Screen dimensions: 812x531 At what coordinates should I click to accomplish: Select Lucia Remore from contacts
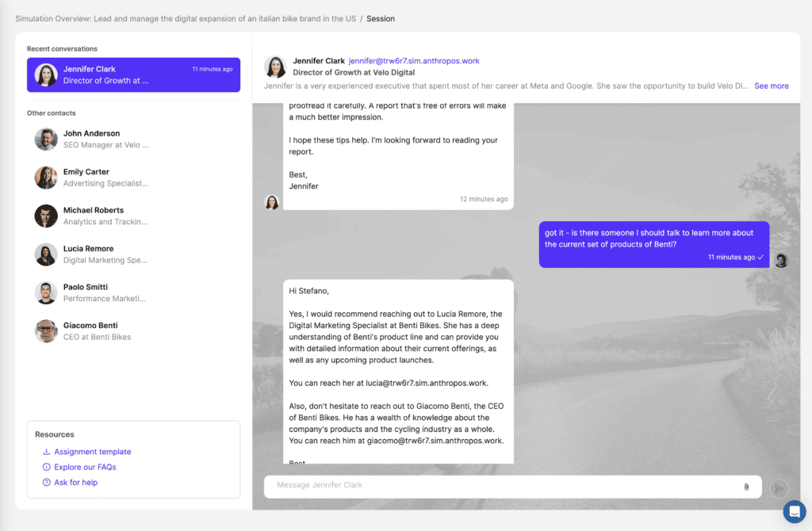[x=105, y=254]
